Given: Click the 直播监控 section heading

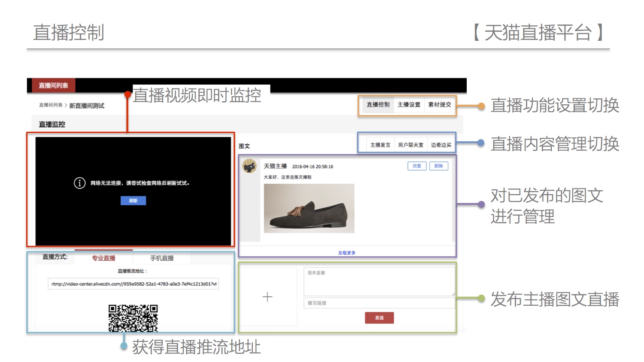Looking at the screenshot, I should point(52,124).
